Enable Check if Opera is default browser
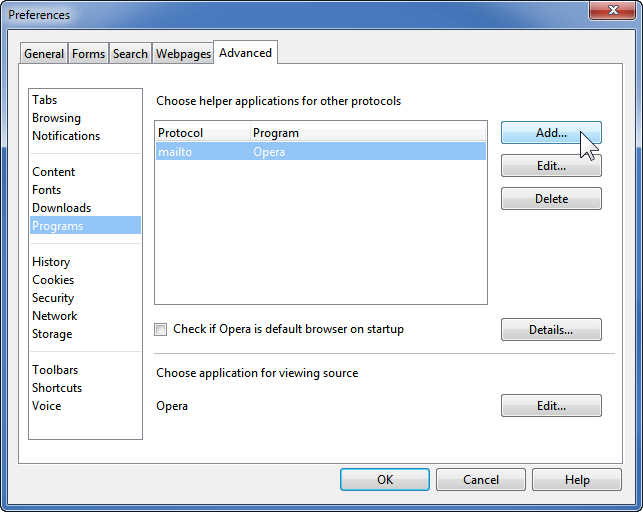The height and width of the screenshot is (512, 643). point(161,329)
